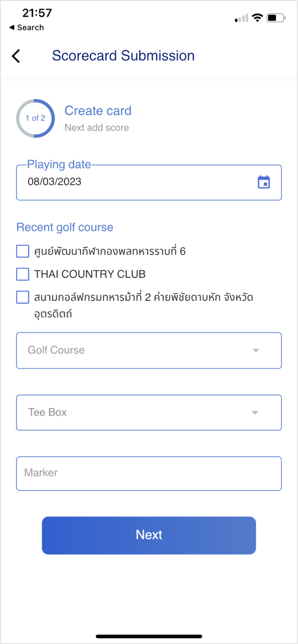Click the Golf Course dropdown arrow
The image size is (298, 644).
[256, 351]
